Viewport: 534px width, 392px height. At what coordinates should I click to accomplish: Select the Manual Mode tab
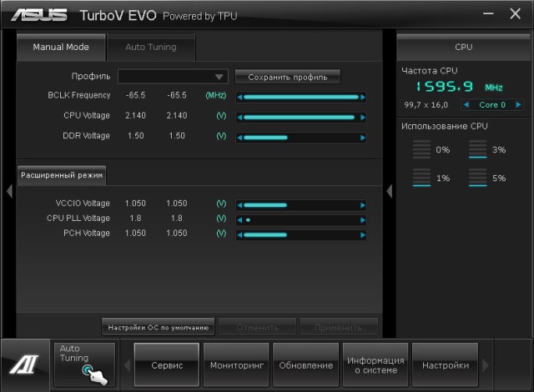click(x=61, y=47)
